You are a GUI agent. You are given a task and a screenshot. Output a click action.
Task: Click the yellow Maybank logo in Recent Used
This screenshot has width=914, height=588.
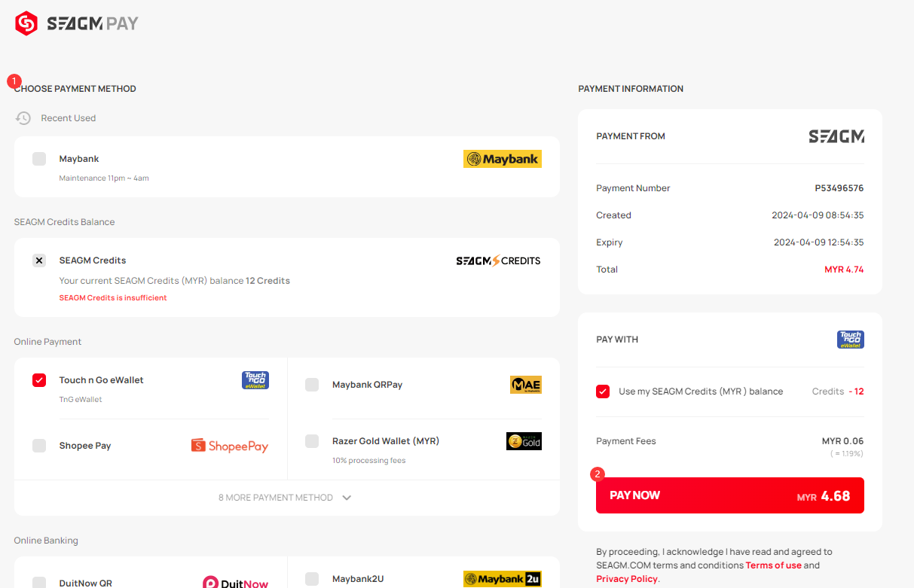(503, 159)
